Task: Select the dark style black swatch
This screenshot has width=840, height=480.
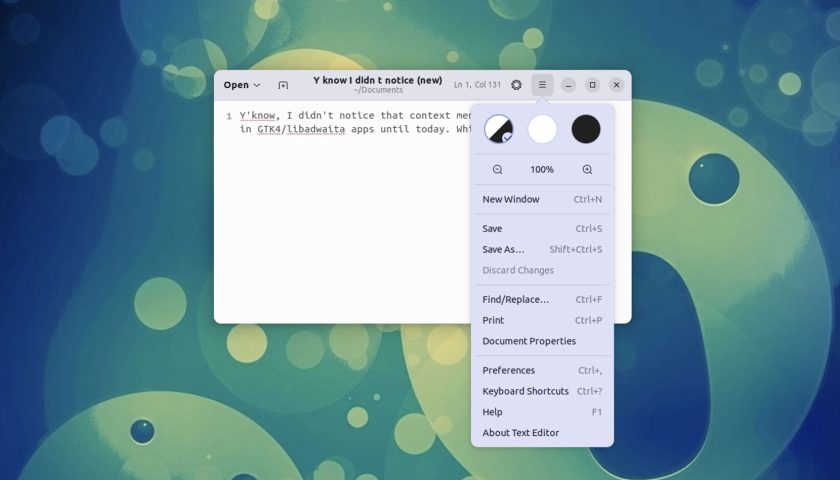Action: pyautogui.click(x=586, y=129)
